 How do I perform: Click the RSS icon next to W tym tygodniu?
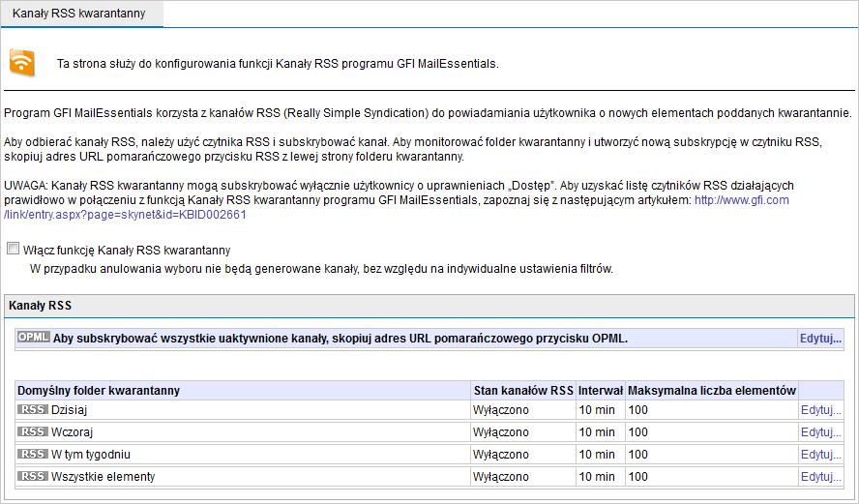(x=32, y=454)
